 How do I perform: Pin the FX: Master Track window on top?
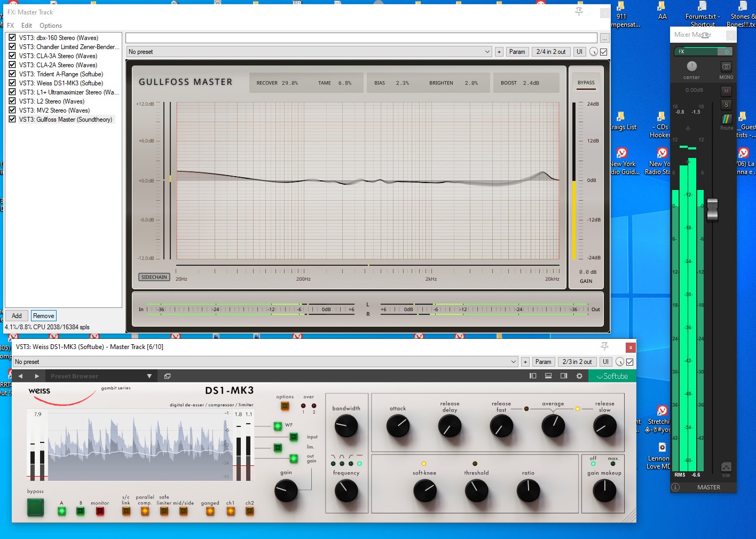coord(579,12)
